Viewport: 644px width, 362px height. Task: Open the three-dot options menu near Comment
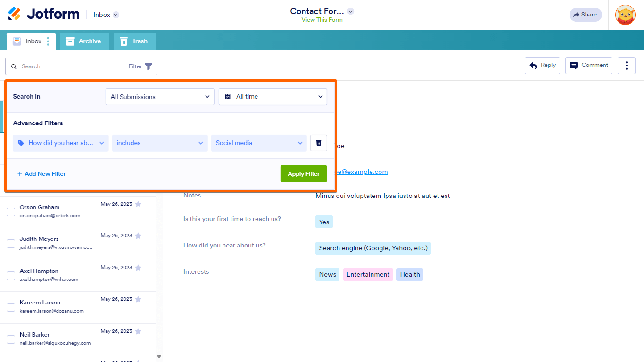pyautogui.click(x=626, y=65)
